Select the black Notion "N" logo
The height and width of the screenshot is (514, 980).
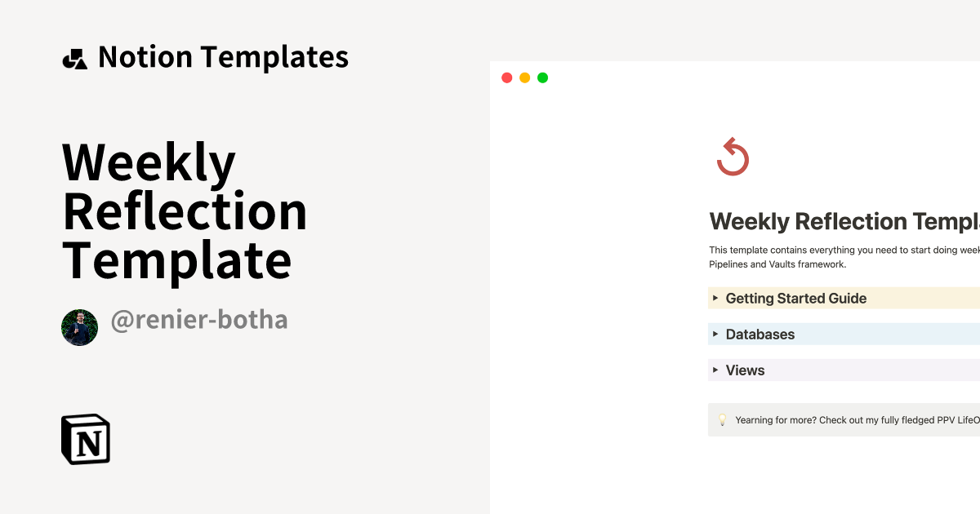(86, 439)
